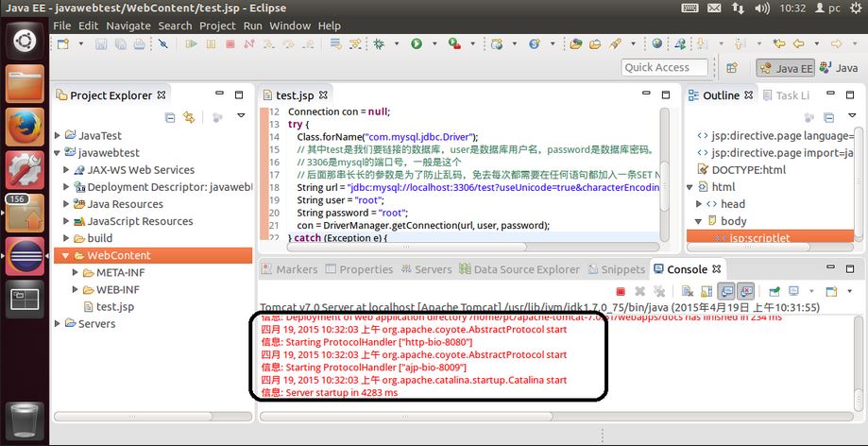Viewport: 868px width, 446px height.
Task: Open the Window menu
Action: click(290, 26)
